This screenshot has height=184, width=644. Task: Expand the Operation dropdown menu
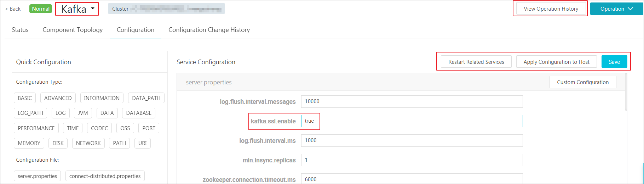click(616, 9)
